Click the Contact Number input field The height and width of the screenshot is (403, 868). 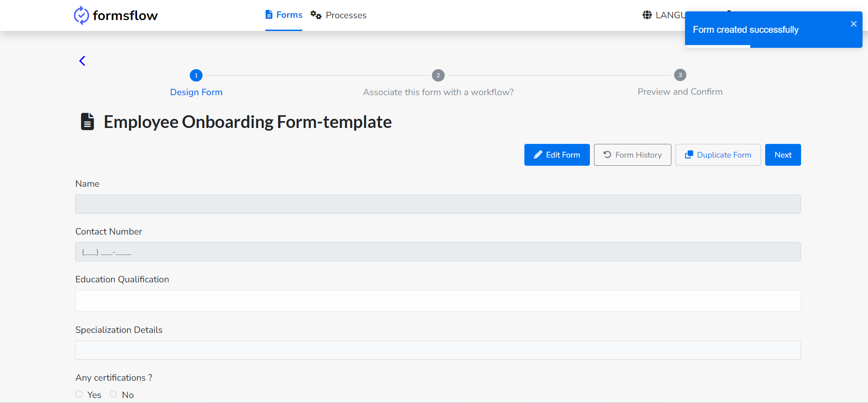click(x=438, y=252)
